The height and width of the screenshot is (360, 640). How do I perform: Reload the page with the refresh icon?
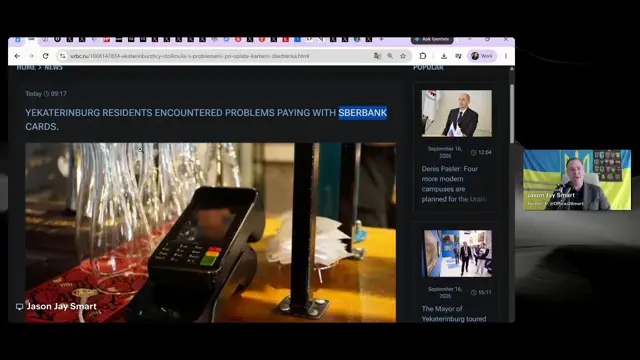(46, 56)
